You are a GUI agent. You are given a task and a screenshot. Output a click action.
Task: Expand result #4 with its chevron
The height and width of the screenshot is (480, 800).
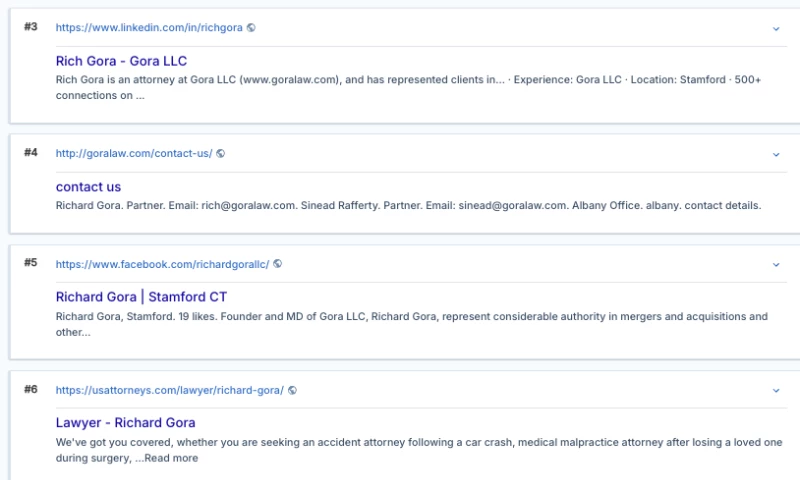pos(776,154)
